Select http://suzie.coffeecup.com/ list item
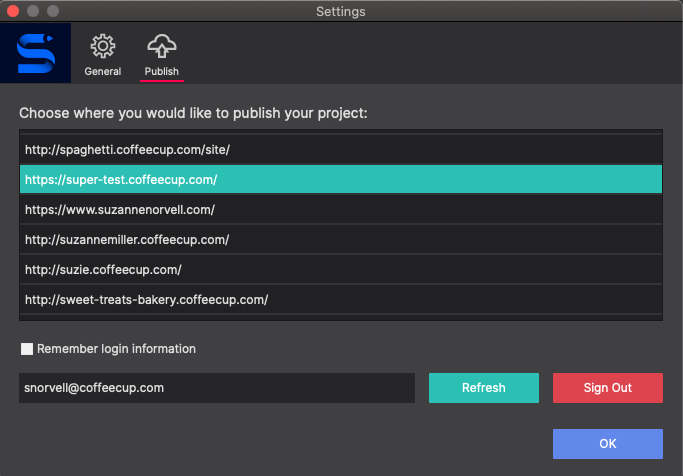Viewport: 683px width, 476px height. click(341, 270)
